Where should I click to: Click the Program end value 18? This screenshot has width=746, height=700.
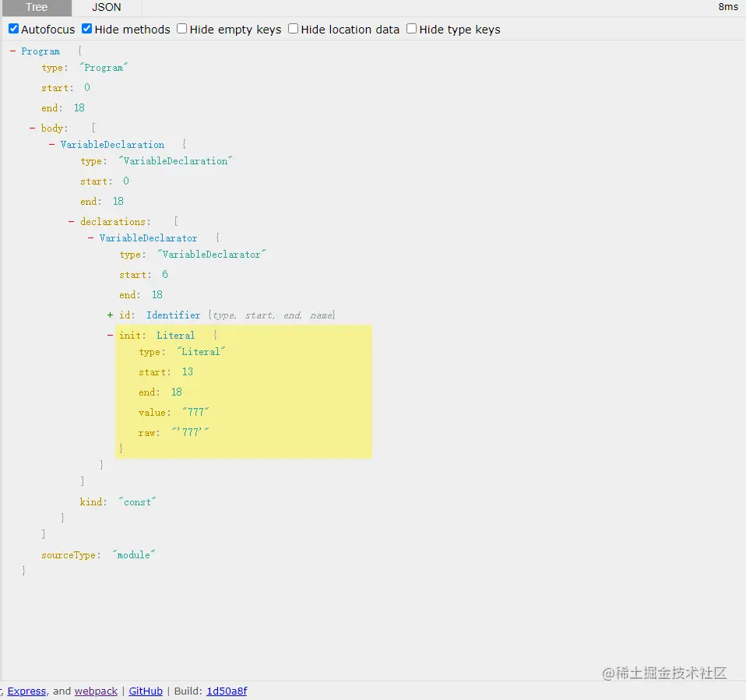[x=79, y=108]
